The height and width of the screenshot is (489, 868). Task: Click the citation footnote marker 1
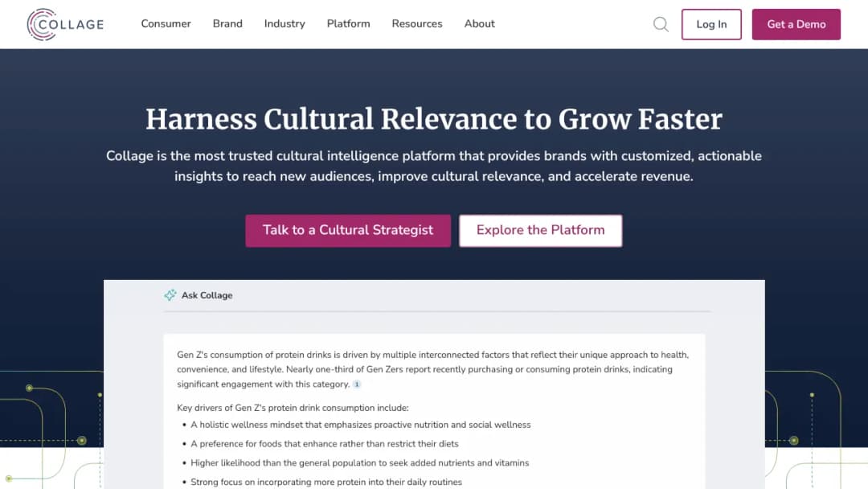pos(357,384)
